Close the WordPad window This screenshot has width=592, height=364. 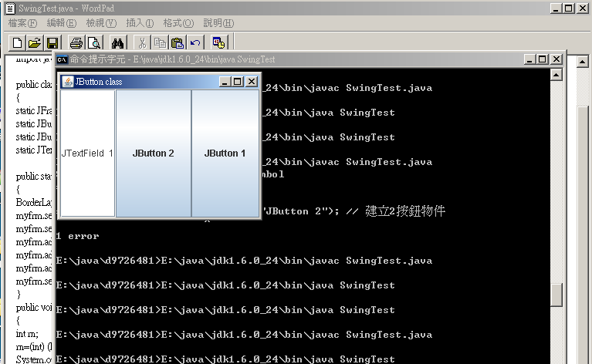583,8
